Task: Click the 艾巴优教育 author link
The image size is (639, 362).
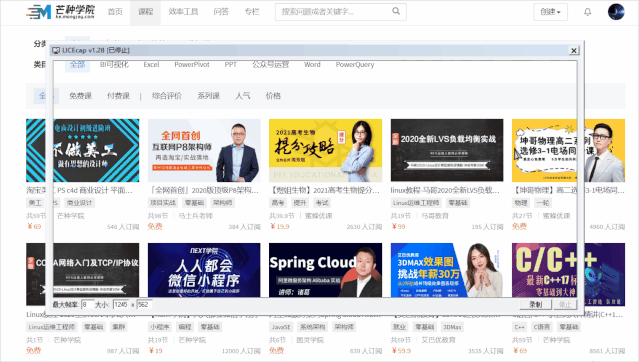Action: click(x=438, y=340)
